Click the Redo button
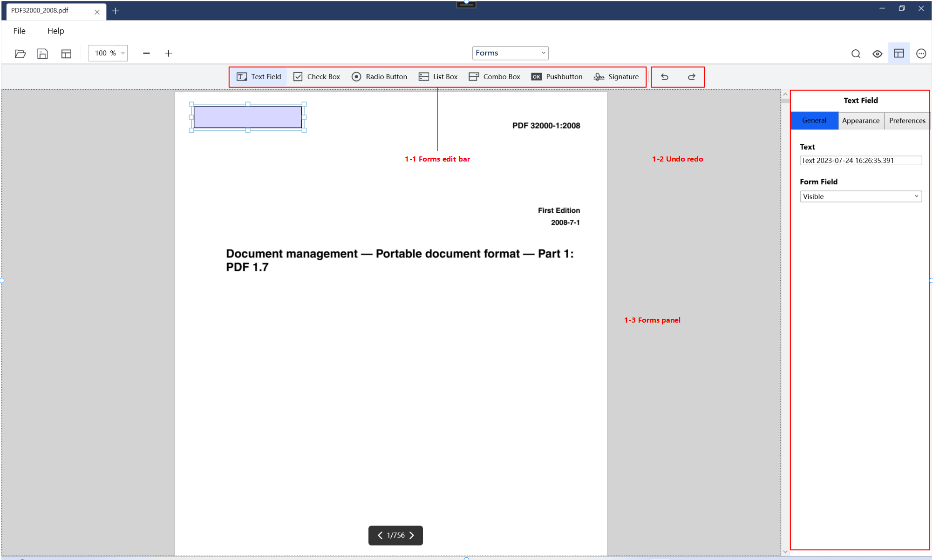This screenshot has height=560, width=933. click(691, 77)
